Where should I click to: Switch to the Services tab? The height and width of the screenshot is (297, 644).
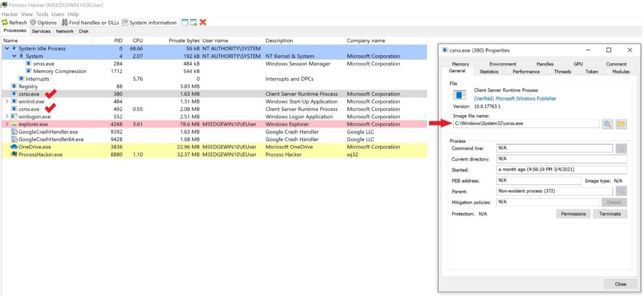(41, 31)
